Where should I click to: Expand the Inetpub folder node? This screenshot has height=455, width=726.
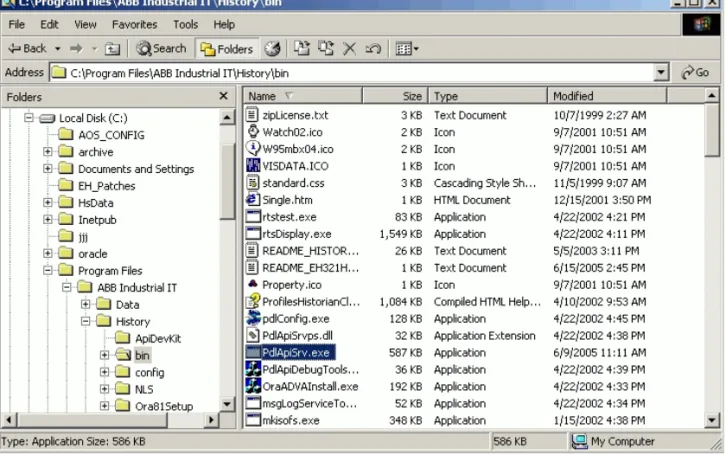click(48, 219)
